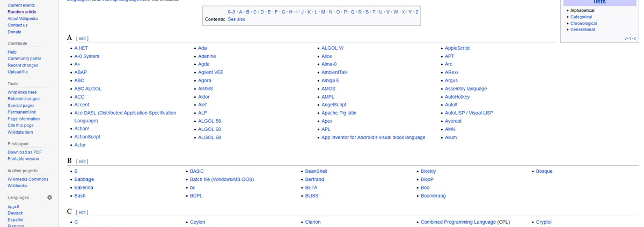Open BLISS language article
Screen dimensions: 644x227
coord(312,196)
